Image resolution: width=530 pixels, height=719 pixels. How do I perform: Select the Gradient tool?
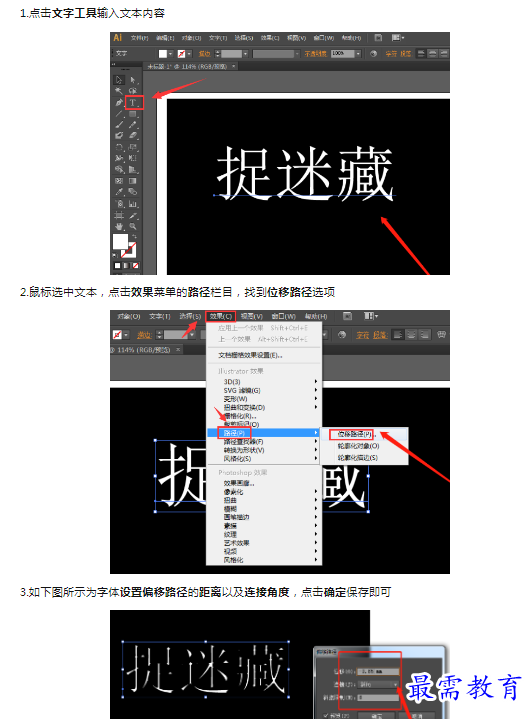pyautogui.click(x=133, y=181)
